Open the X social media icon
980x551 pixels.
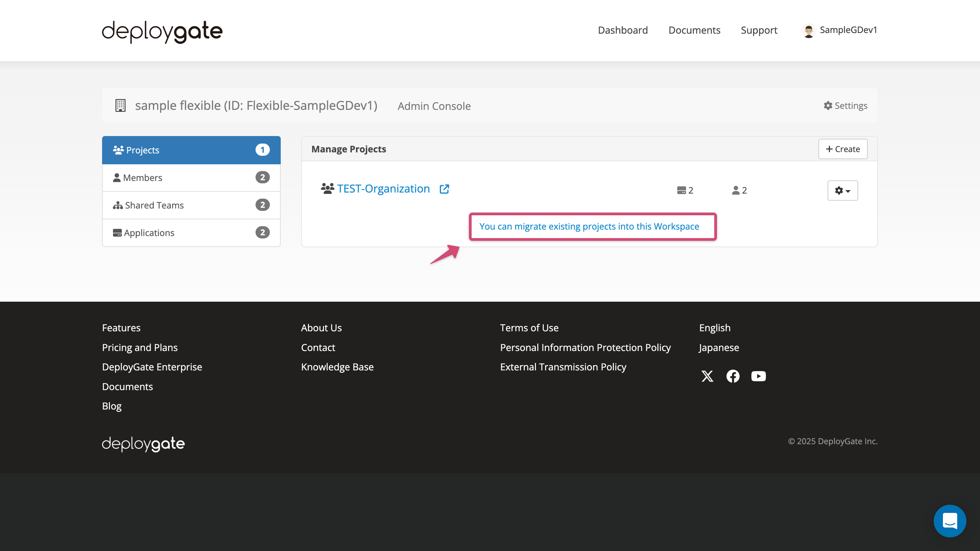[707, 376]
